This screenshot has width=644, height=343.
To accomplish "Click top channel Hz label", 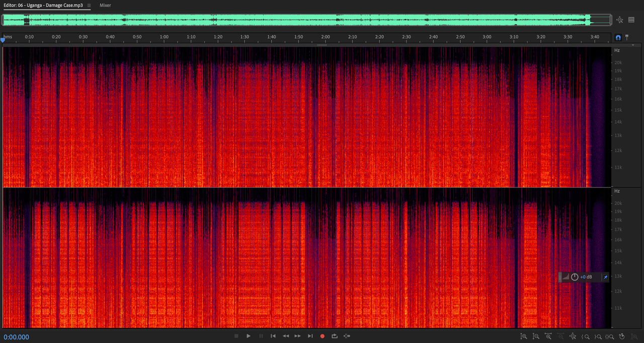I will (617, 50).
